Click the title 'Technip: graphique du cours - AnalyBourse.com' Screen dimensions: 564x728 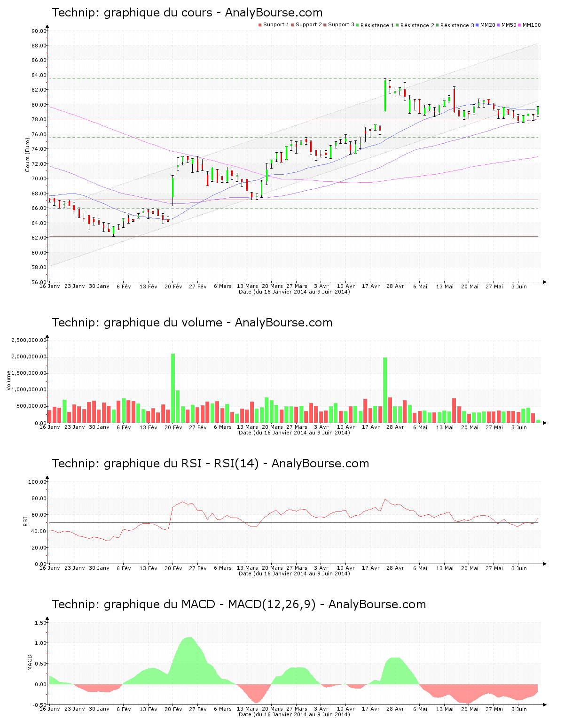(187, 13)
